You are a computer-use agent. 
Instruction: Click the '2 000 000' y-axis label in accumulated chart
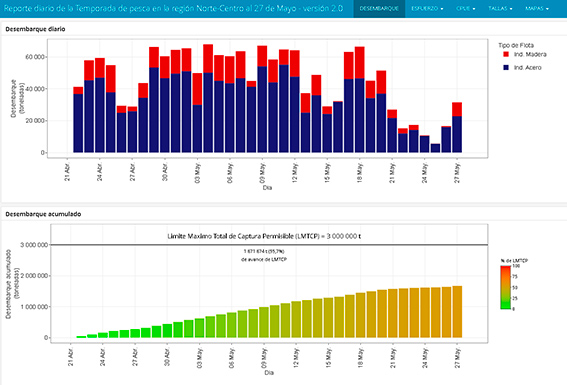tap(34, 276)
